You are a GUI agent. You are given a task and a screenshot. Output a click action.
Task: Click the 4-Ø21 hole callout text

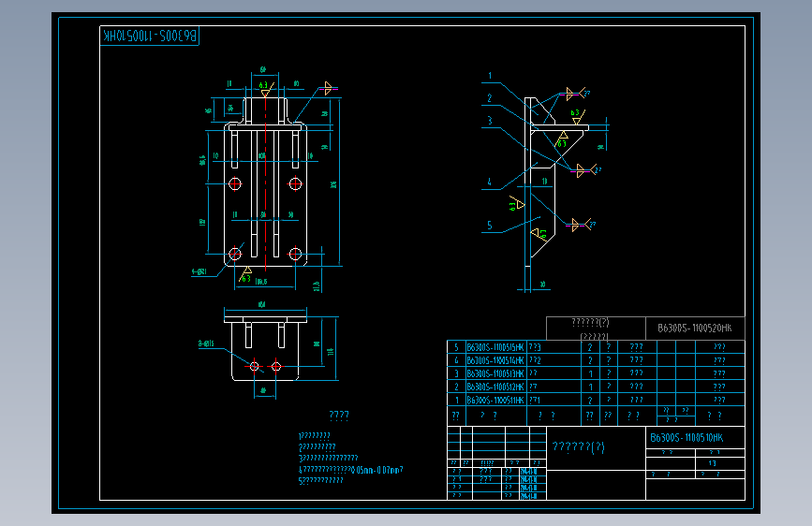coord(199,271)
